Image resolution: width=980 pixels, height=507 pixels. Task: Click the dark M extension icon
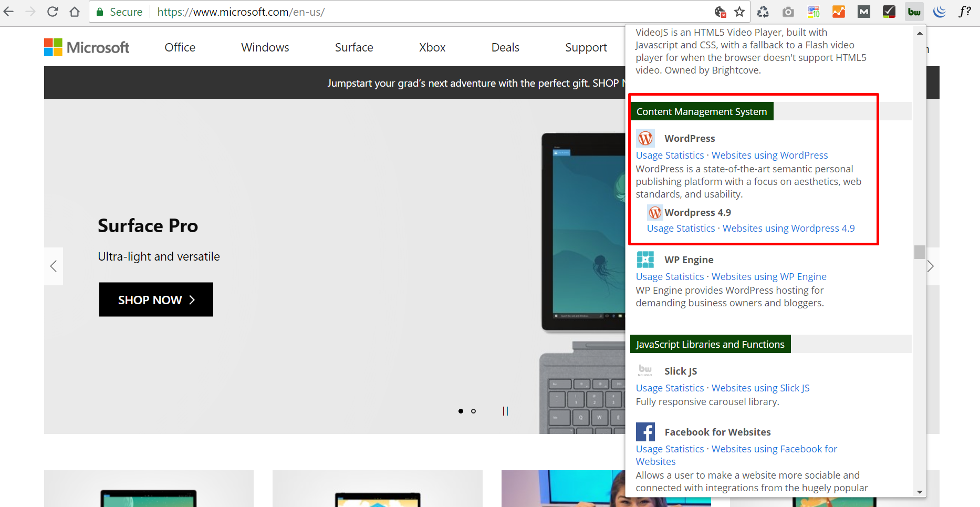coord(864,12)
